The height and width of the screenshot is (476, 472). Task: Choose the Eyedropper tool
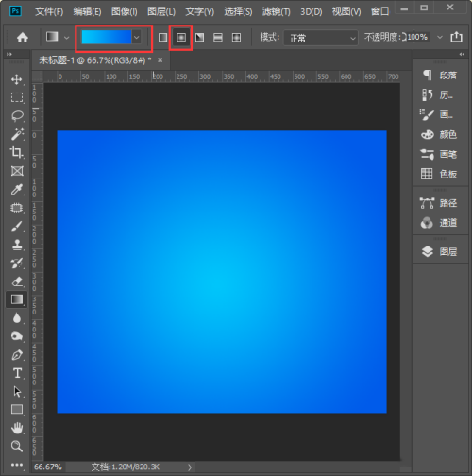(17, 190)
